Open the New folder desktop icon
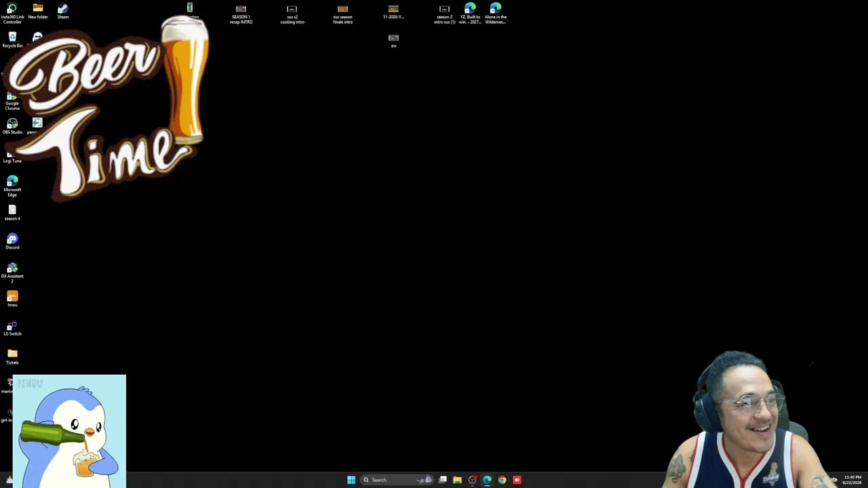Viewport: 868px width, 488px height. pos(38,12)
